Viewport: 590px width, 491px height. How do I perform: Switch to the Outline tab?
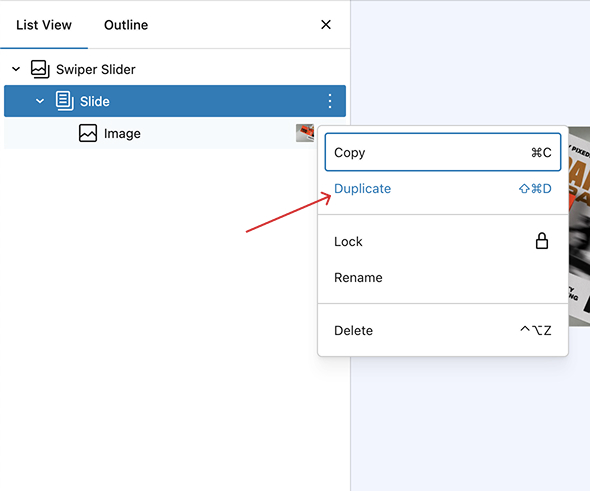coord(126,25)
